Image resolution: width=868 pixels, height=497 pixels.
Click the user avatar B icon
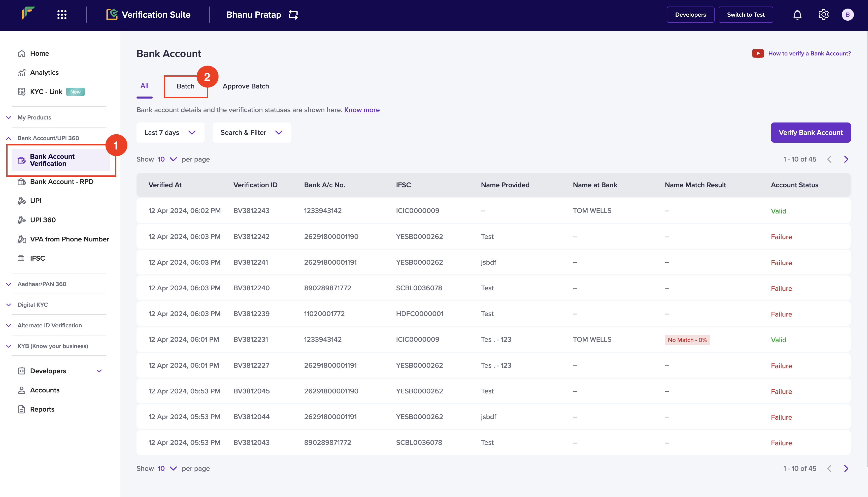[848, 15]
